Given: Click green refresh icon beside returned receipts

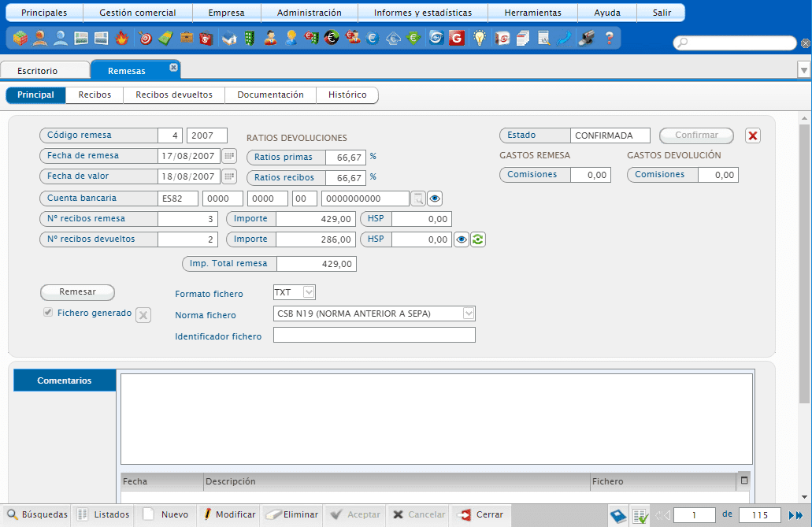Looking at the screenshot, I should pyautogui.click(x=478, y=239).
